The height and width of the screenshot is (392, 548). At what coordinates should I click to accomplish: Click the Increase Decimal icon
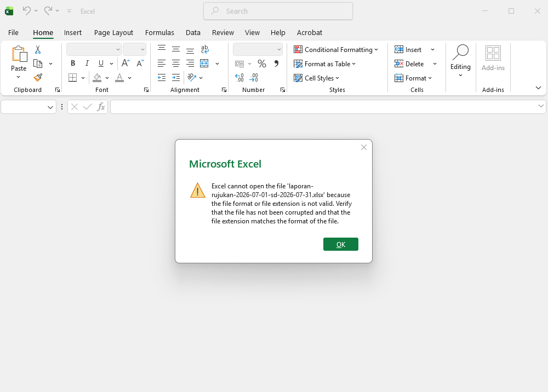click(x=239, y=78)
